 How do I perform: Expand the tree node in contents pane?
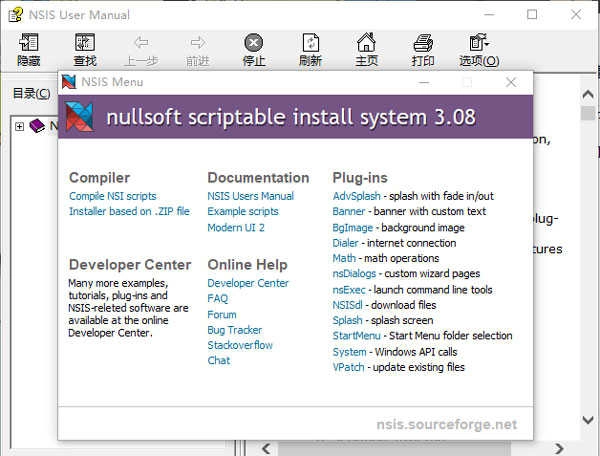(19, 126)
